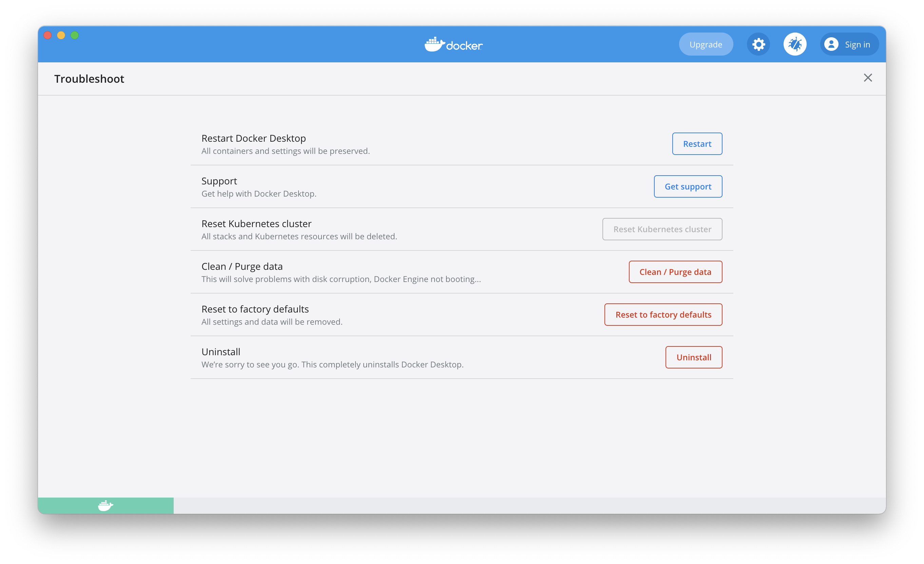The height and width of the screenshot is (564, 924).
Task: Open Get support
Action: (688, 186)
